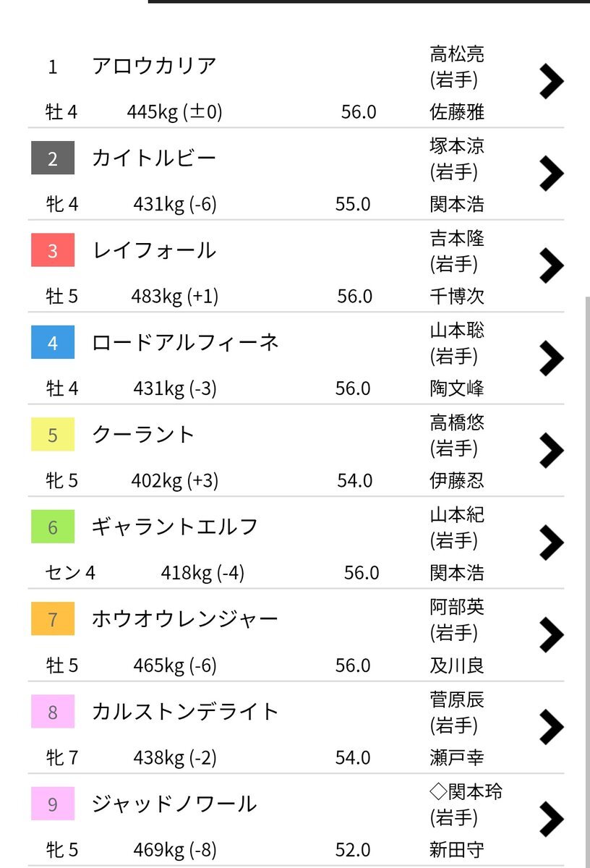Expand the カイトルビー entry chevron
The height and width of the screenshot is (868, 590).
coord(551,173)
